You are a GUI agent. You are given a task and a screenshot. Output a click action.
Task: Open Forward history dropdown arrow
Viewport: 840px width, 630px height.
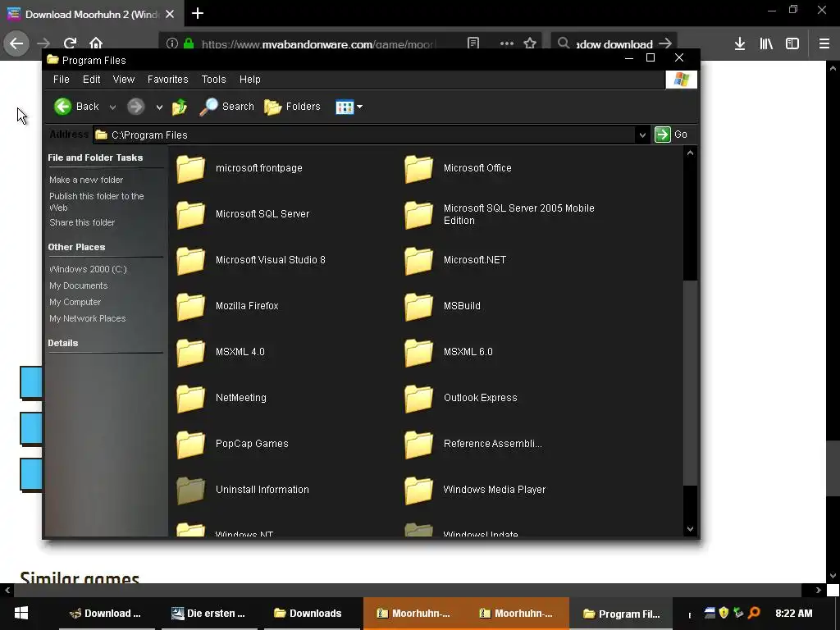[159, 107]
